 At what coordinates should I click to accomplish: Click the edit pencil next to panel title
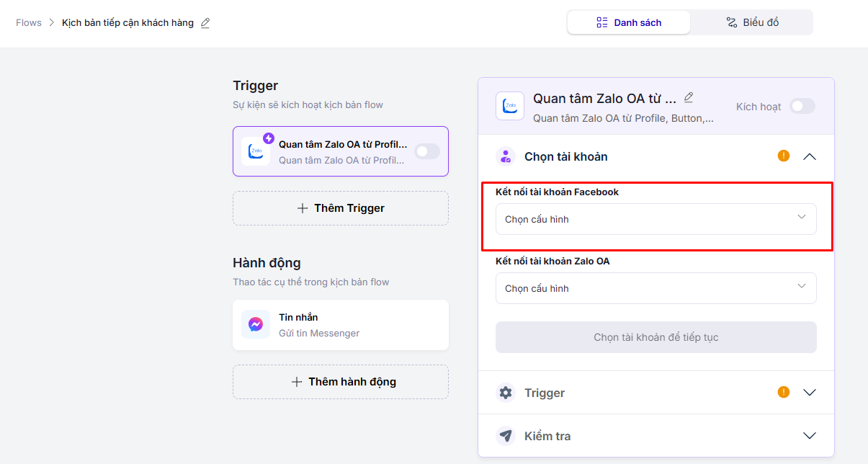tap(689, 97)
